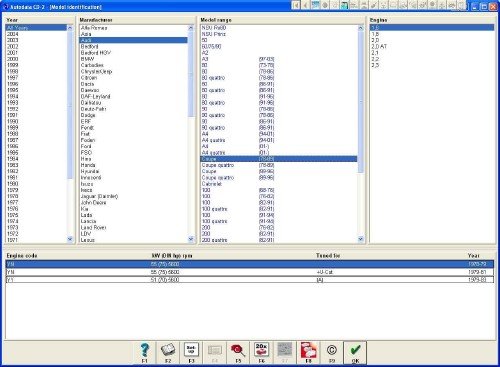Select engine code row with 51 (70) 5600
Image resolution: width=500 pixels, height=367 pixels.
[x=250, y=280]
